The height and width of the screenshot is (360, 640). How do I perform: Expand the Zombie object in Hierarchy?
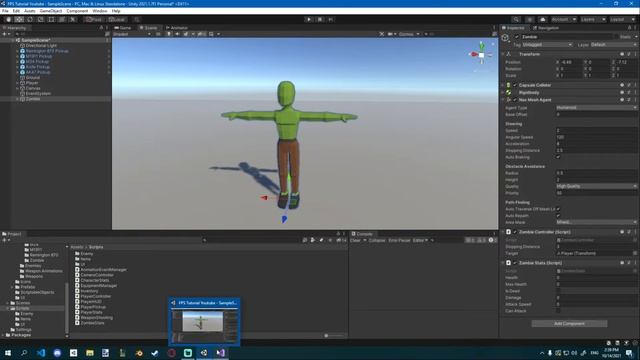[17, 99]
